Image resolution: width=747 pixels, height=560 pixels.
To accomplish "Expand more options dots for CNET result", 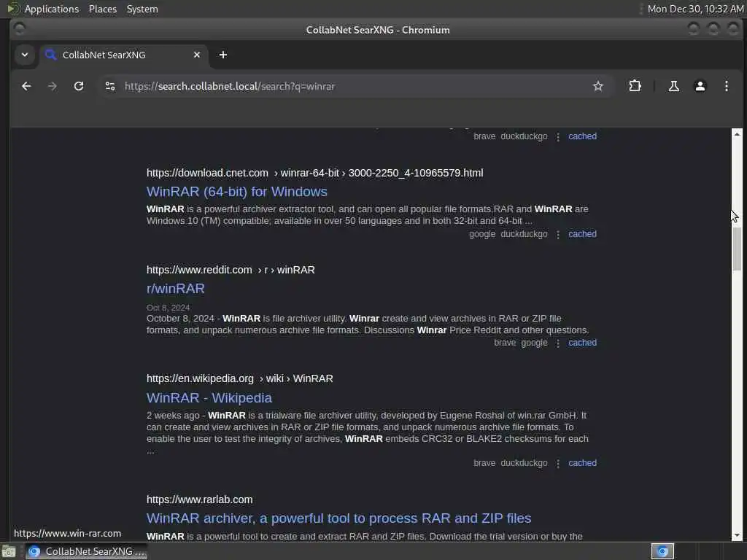I will (558, 234).
